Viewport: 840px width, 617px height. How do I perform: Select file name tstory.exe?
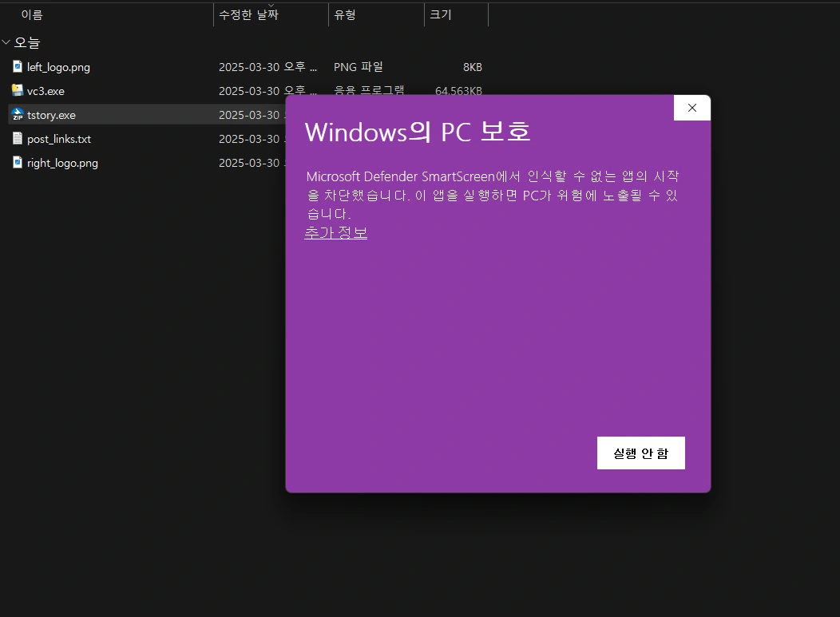coord(51,115)
